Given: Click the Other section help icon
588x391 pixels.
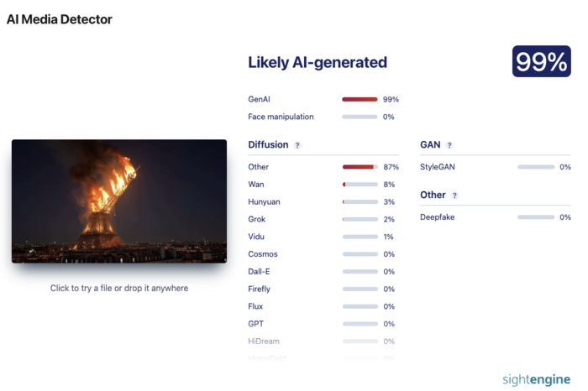Looking at the screenshot, I should pyautogui.click(x=454, y=195).
